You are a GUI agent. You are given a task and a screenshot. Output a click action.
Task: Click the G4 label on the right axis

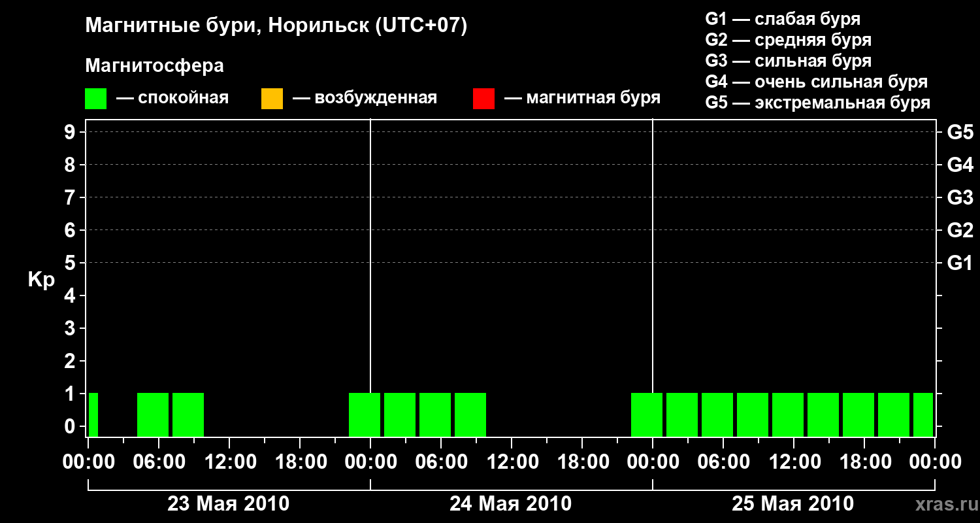(x=960, y=165)
